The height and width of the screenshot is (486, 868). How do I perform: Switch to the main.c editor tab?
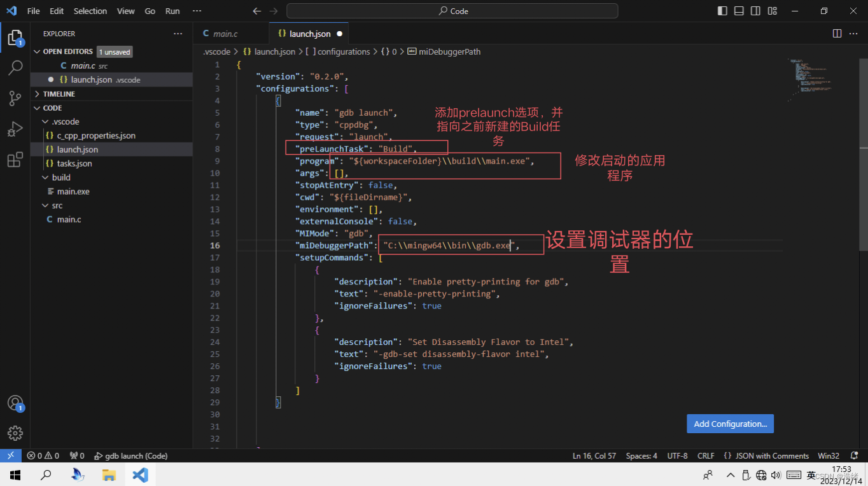pos(225,34)
